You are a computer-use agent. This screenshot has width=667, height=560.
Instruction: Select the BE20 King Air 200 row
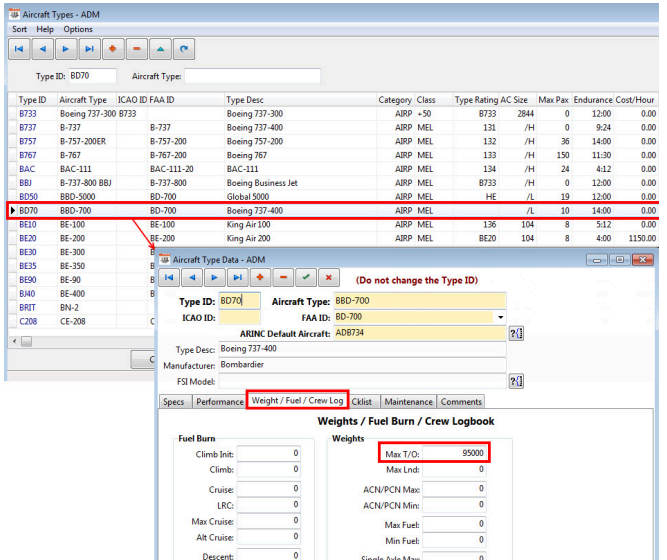[333, 238]
